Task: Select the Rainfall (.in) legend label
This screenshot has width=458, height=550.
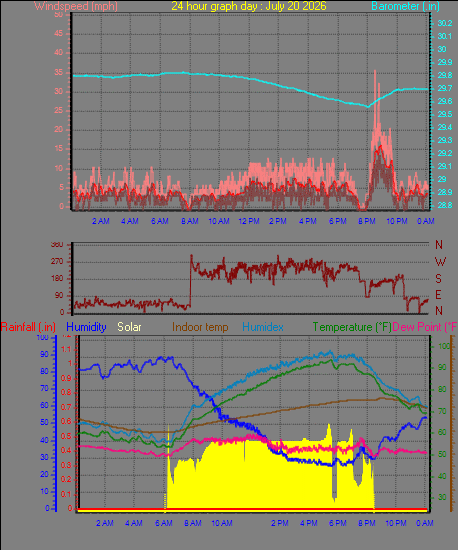Action: pyautogui.click(x=28, y=327)
